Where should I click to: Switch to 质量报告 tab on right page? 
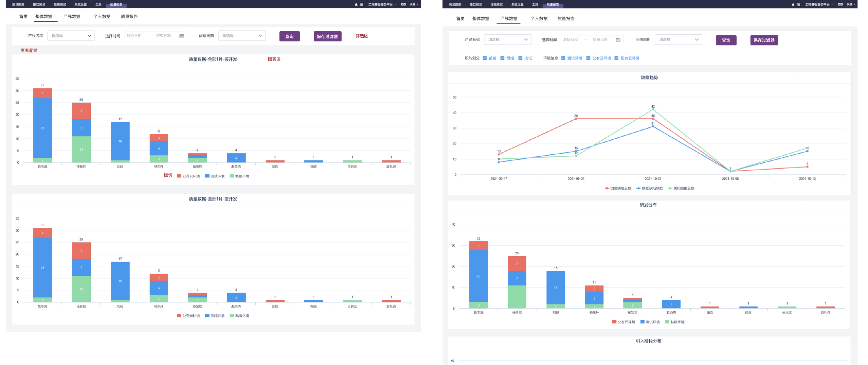click(566, 19)
